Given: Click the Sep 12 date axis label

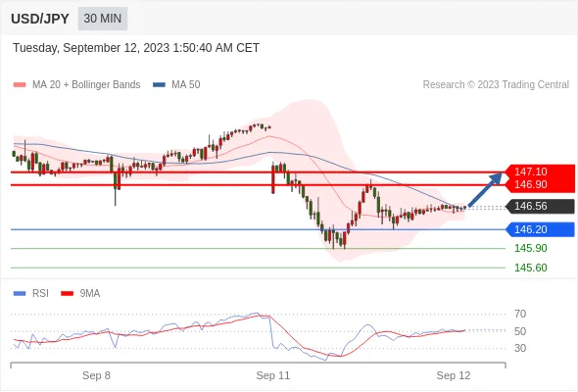Looking at the screenshot, I should (x=454, y=375).
